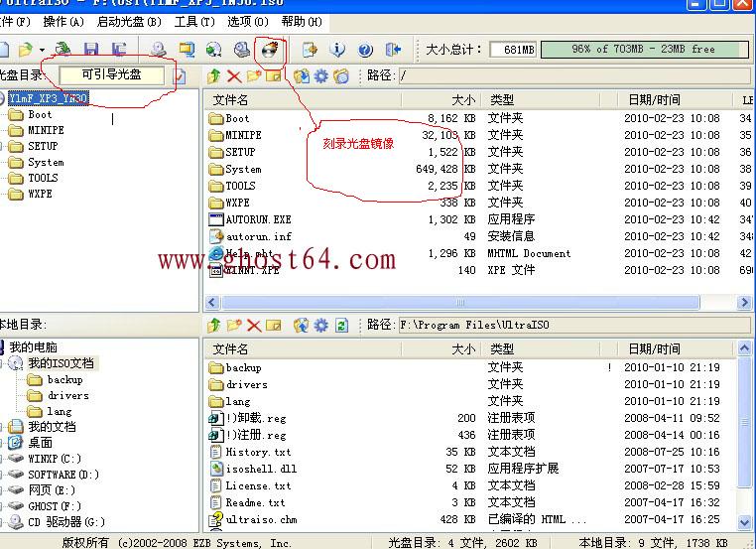This screenshot has width=756, height=549.
Task: Click the Make CD image drive icon
Action: 158,50
